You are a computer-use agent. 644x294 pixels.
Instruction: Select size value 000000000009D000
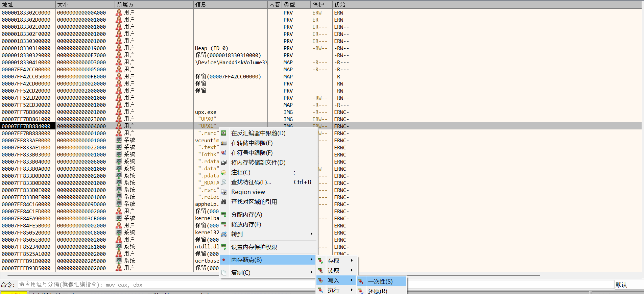tap(81, 204)
